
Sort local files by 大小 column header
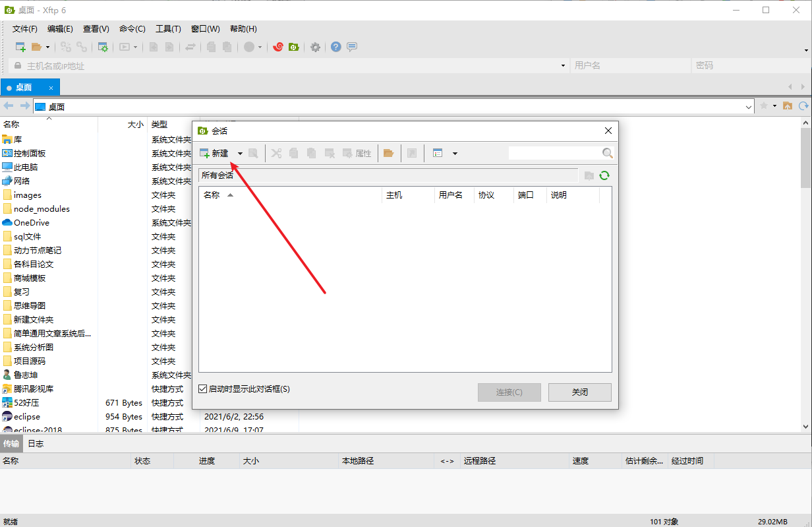pos(123,124)
